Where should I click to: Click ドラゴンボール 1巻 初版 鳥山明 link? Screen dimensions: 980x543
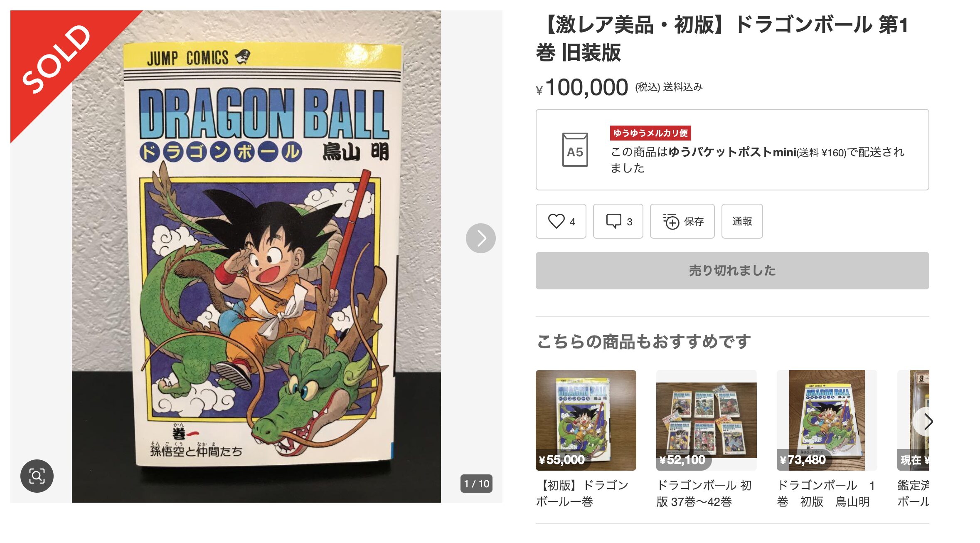point(826,494)
